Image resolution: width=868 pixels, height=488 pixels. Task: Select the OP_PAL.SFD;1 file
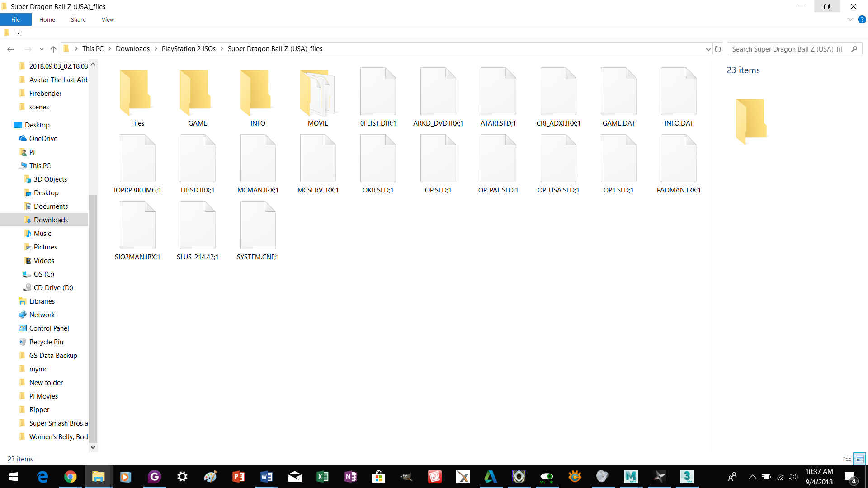click(498, 164)
